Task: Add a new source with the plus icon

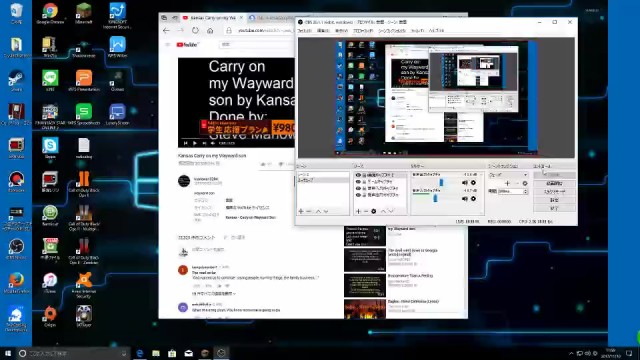Action: coord(358,211)
